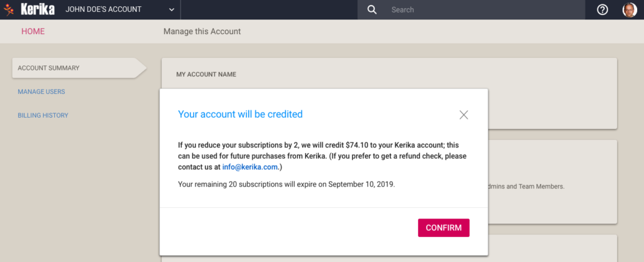Open Manage Users section
The image size is (644, 262).
click(41, 92)
